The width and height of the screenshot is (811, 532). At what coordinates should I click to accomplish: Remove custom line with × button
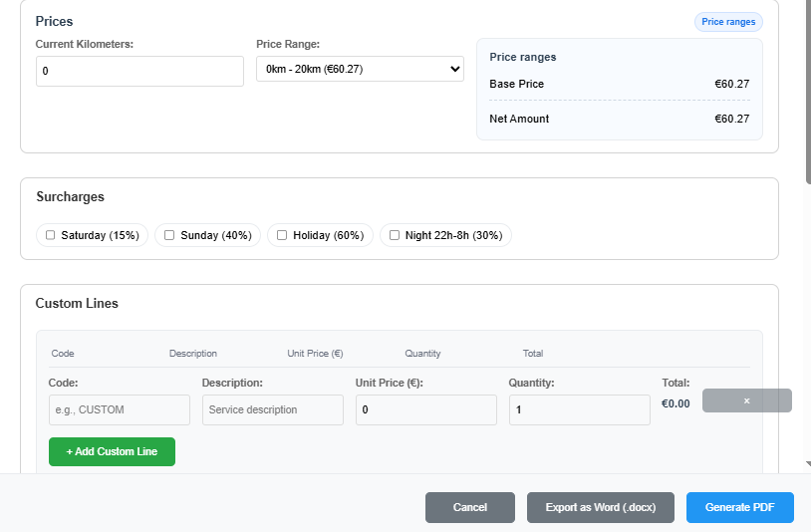coord(746,400)
